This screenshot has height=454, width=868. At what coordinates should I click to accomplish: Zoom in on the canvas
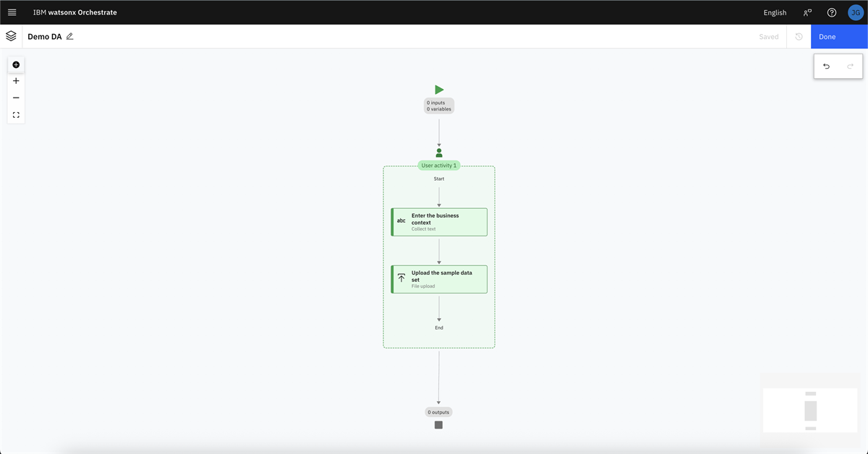[x=16, y=81]
